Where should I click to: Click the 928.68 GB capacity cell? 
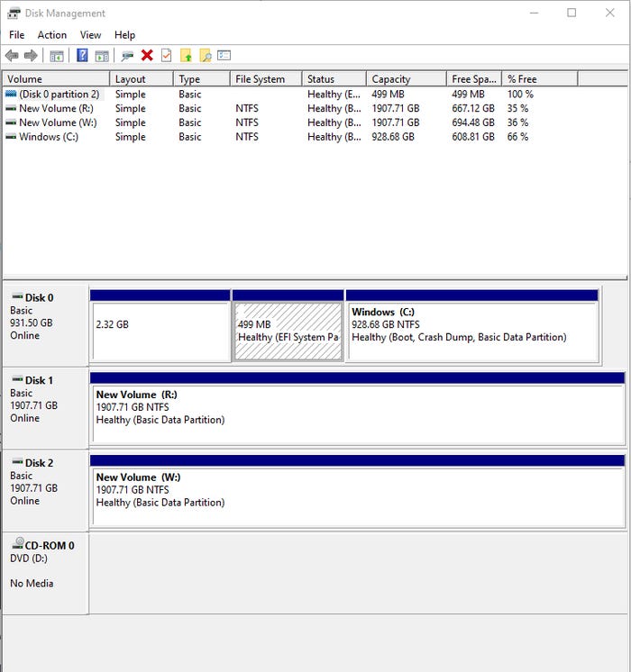393,137
